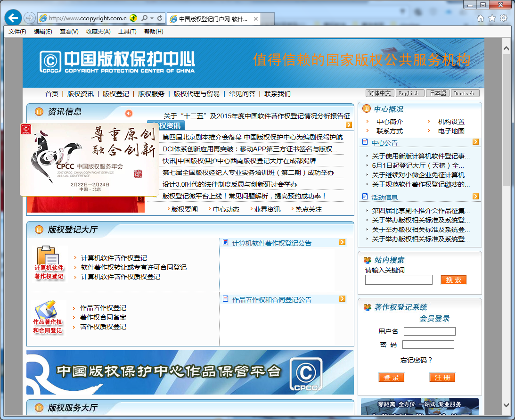Click the CPCC logo in the header
The image size is (515, 420).
[x=117, y=62]
